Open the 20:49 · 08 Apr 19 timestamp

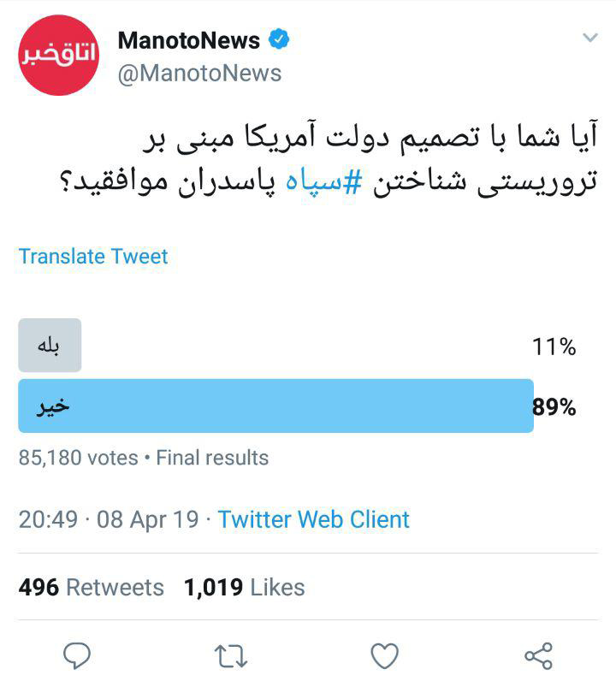coord(109,519)
